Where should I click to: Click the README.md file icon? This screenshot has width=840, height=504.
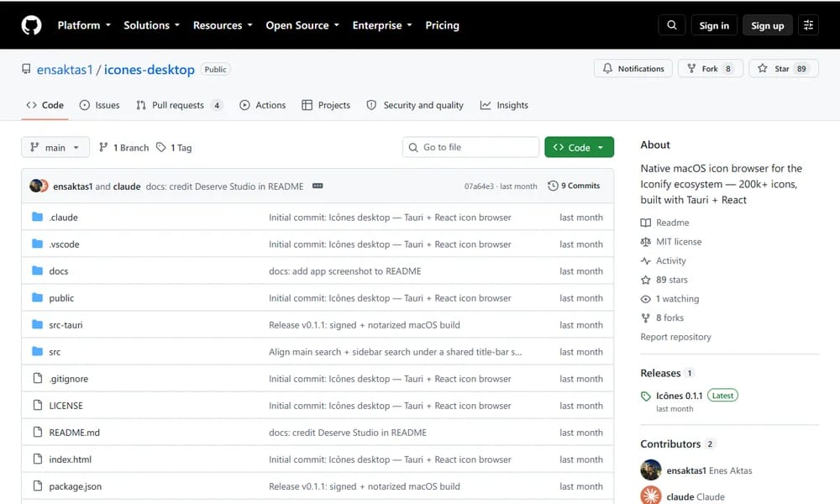tap(38, 432)
